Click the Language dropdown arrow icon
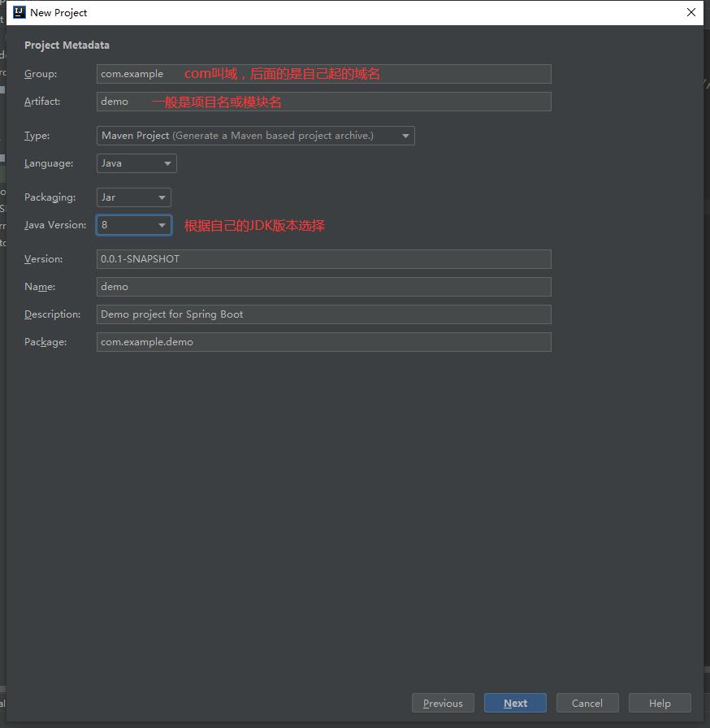 167,163
